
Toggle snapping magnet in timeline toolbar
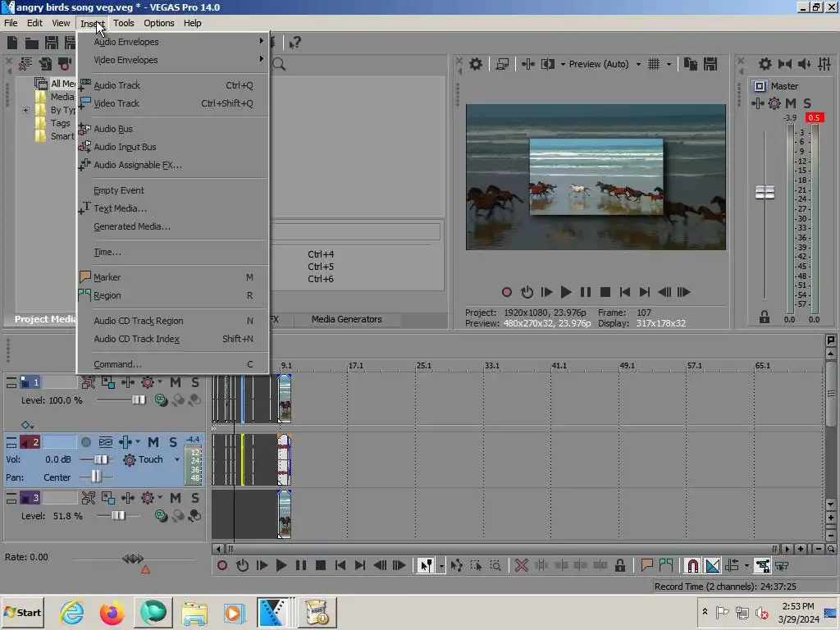[692, 566]
